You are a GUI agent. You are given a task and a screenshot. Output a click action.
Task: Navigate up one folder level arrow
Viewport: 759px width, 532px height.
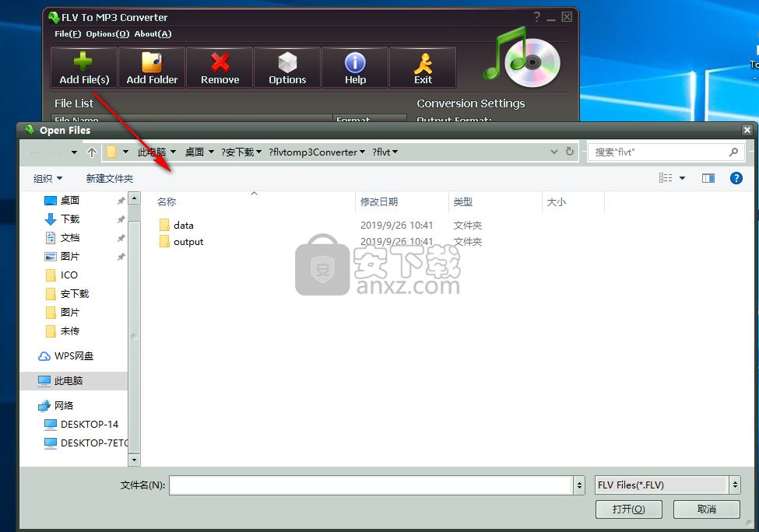(x=92, y=152)
